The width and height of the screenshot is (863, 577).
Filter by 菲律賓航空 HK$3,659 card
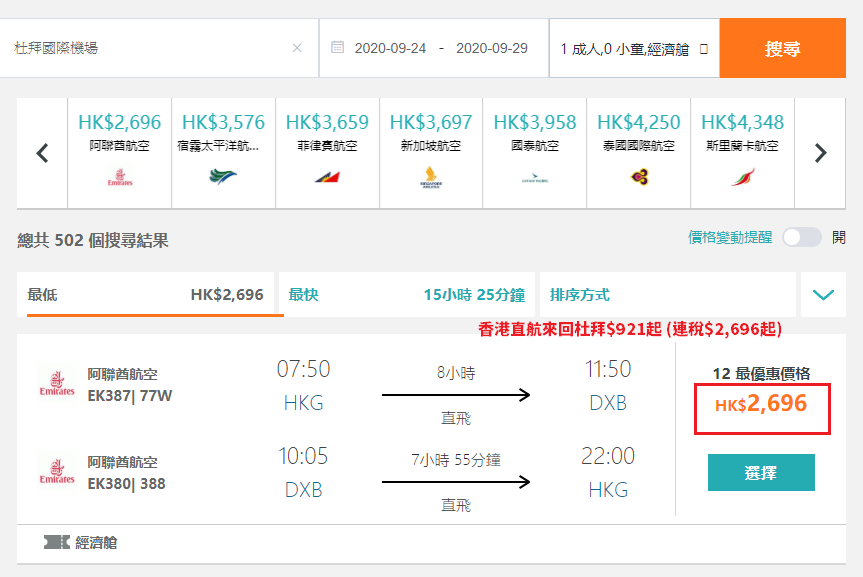[327, 153]
